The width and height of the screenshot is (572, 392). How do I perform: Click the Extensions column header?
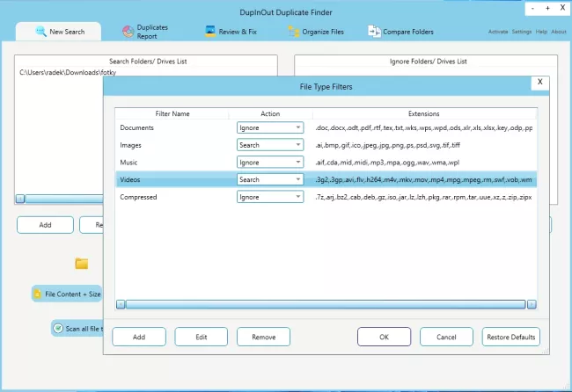(x=423, y=113)
